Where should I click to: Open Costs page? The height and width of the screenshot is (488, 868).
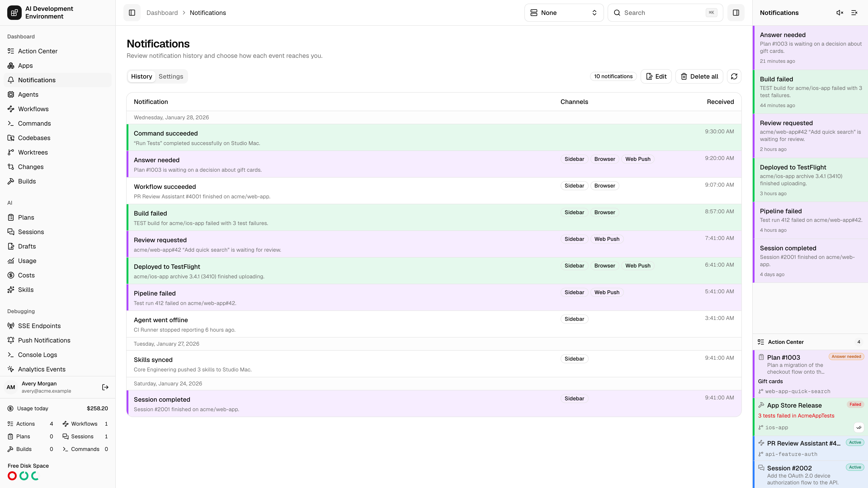(x=58, y=275)
